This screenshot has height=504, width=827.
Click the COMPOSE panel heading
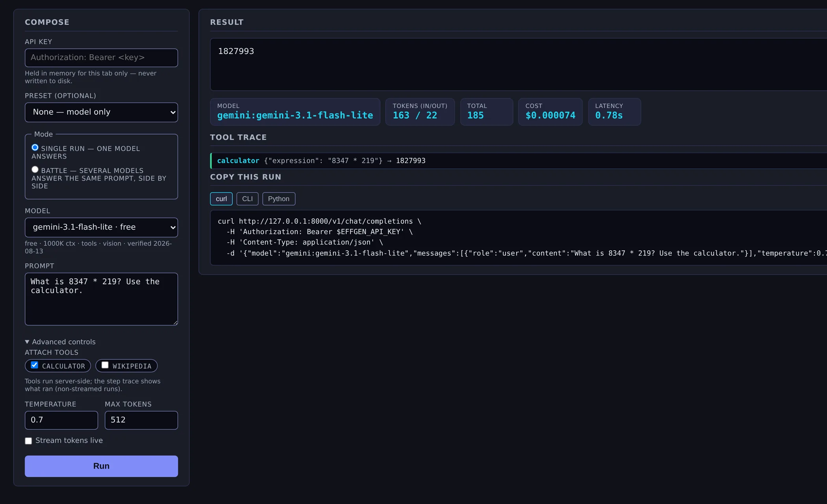point(47,22)
